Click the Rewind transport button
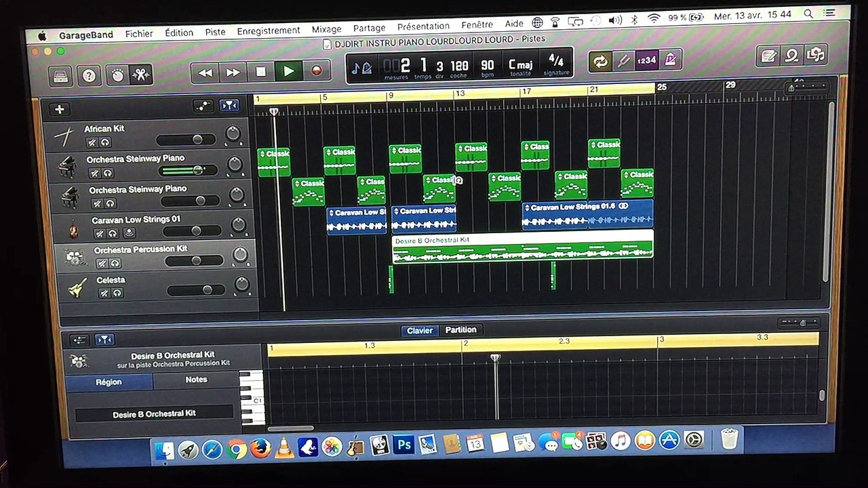This screenshot has width=868, height=488. [205, 73]
